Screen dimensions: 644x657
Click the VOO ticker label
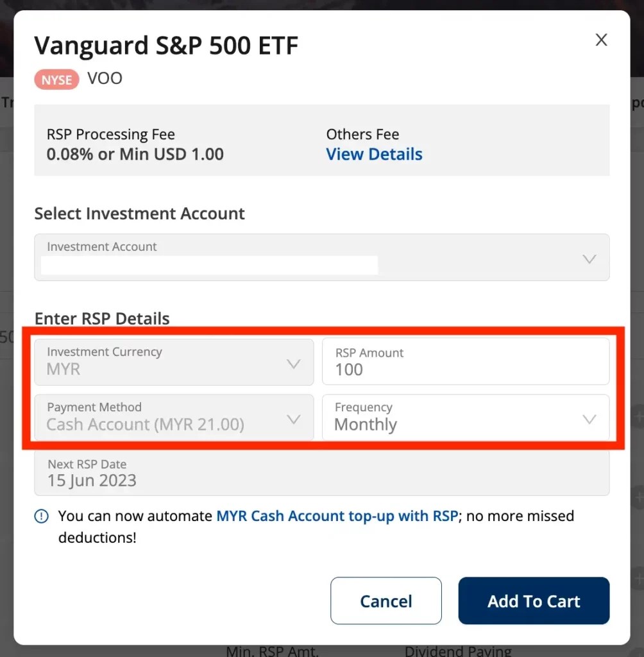point(105,78)
